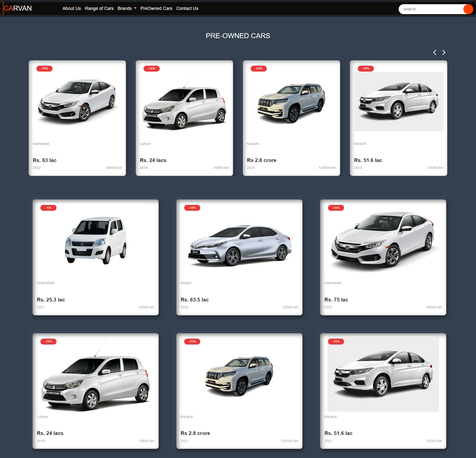The height and width of the screenshot is (458, 476).
Task: Click the carousel previous arrow
Action: [x=435, y=53]
